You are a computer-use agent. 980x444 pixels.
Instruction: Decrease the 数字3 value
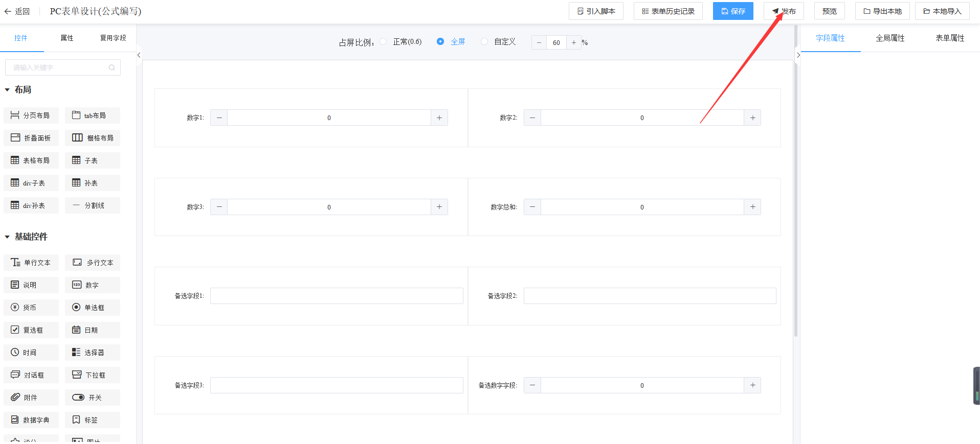219,207
